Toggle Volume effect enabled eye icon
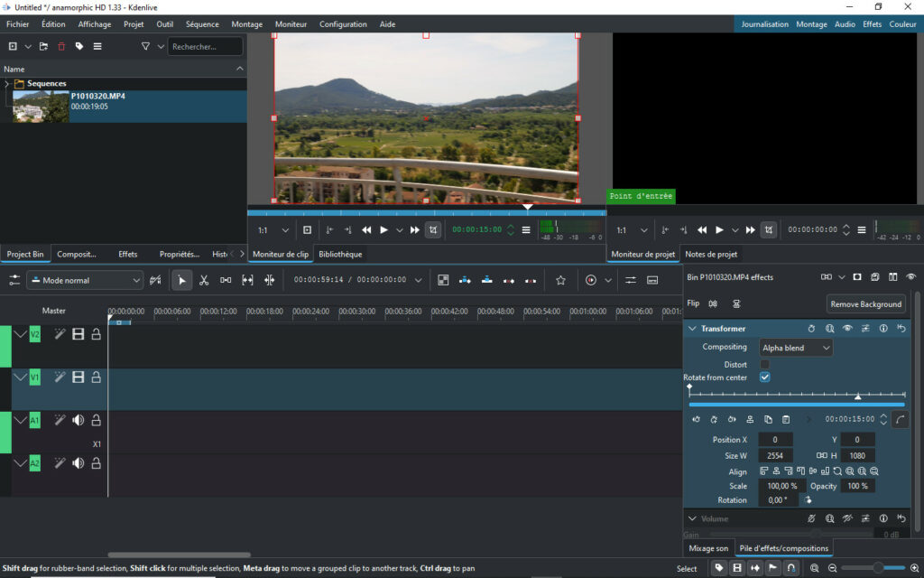Image resolution: width=924 pixels, height=578 pixels. [x=847, y=518]
